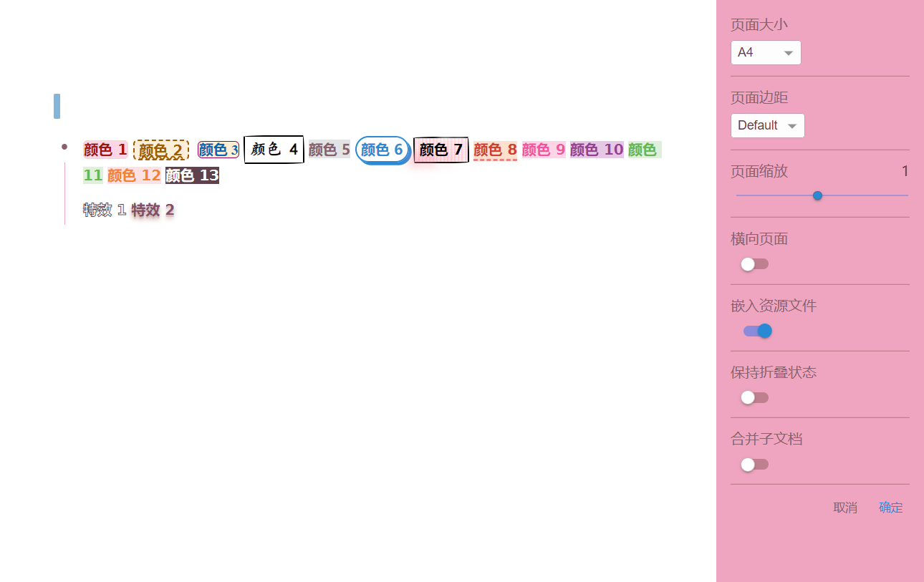Screen dimensions: 924x582
Task: Click the 颜色 7 boxed text
Action: 441,150
